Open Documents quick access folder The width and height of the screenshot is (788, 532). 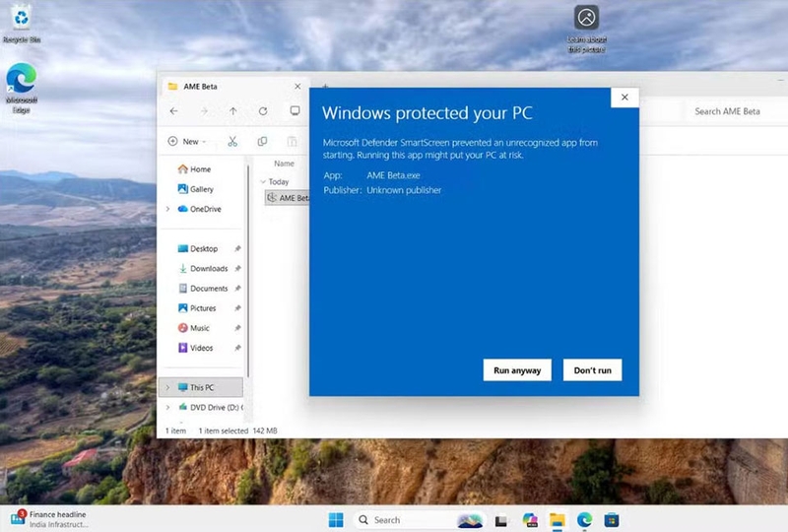click(203, 289)
